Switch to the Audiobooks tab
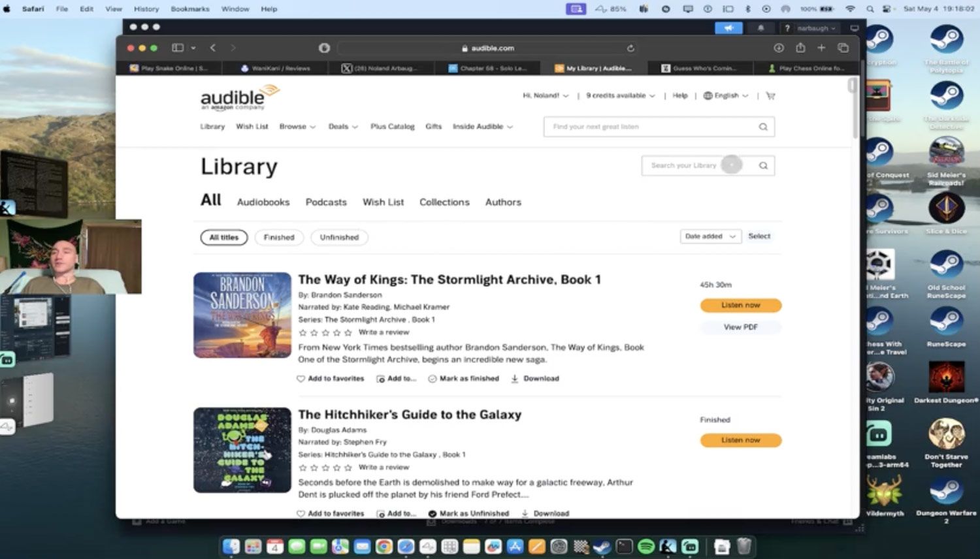This screenshot has height=559, width=980. click(x=263, y=202)
